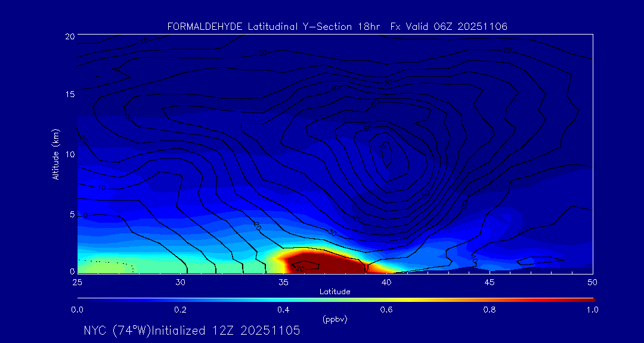Click latitude axis tick label 50
Viewport: 644px width, 343px height.
coord(592,282)
